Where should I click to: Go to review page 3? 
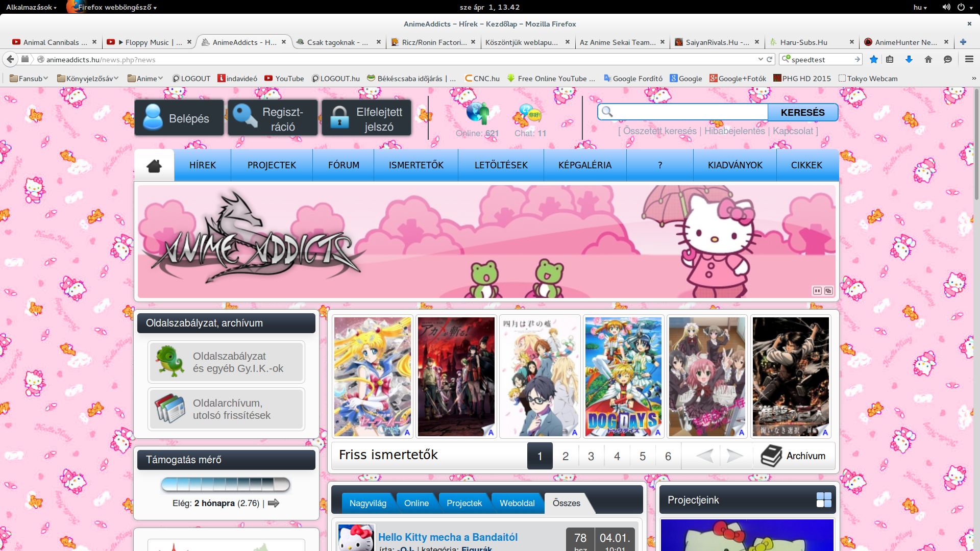tap(591, 456)
